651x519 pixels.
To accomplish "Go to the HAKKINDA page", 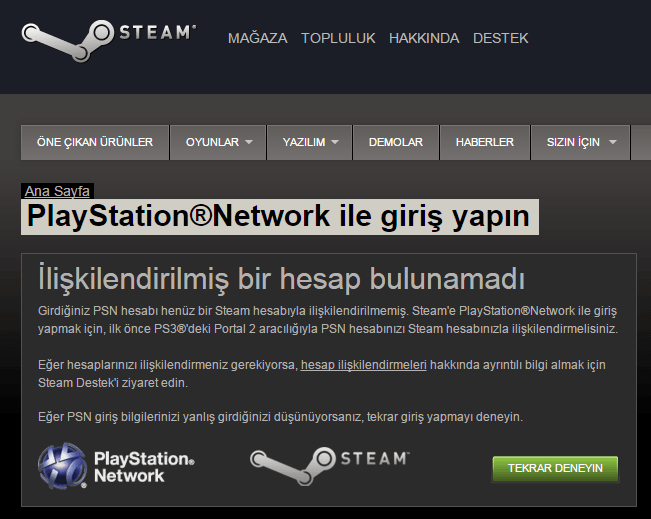I will [424, 38].
